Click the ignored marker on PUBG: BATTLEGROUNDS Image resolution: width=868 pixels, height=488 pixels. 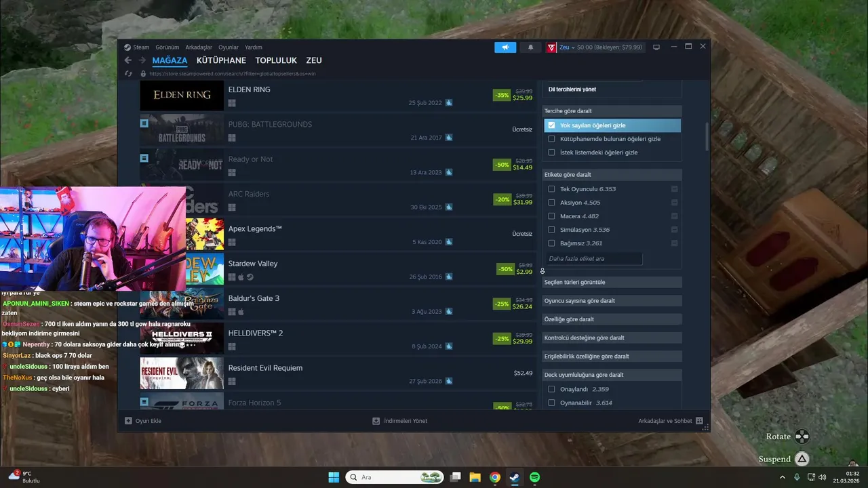tap(144, 123)
